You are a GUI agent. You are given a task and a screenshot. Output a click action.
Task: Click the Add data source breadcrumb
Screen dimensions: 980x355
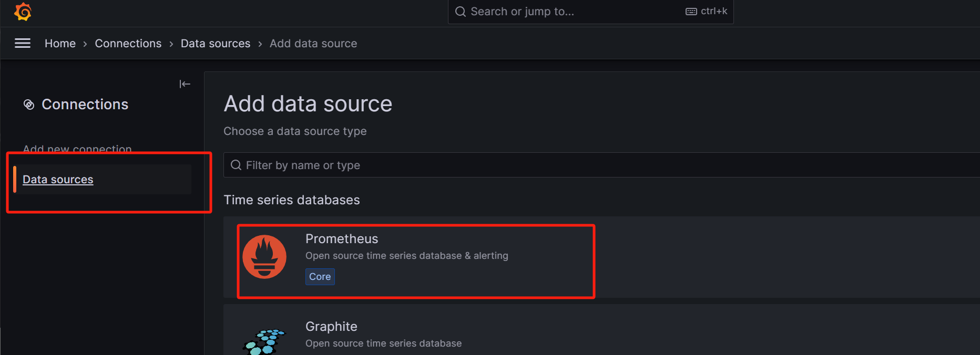pyautogui.click(x=313, y=44)
